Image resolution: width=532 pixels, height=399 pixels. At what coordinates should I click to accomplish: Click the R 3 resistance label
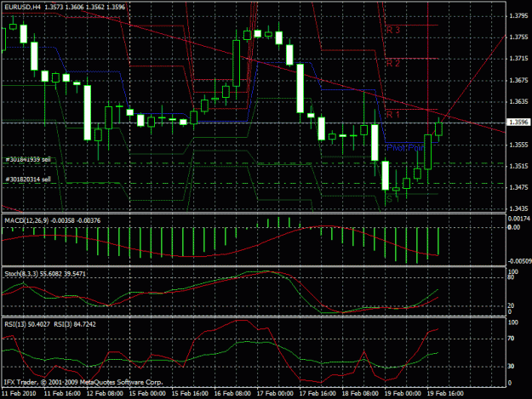click(x=393, y=30)
